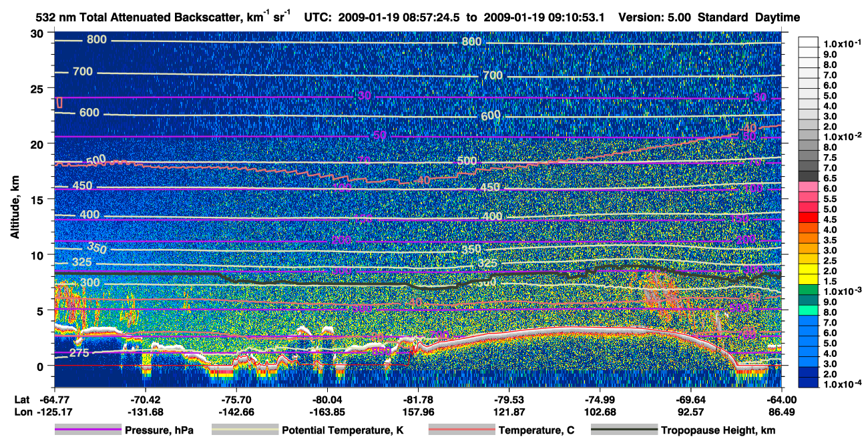Image resolution: width=868 pixels, height=445 pixels.
Task: Click the 'Potential Temperature, K' legend label
Action: [343, 430]
